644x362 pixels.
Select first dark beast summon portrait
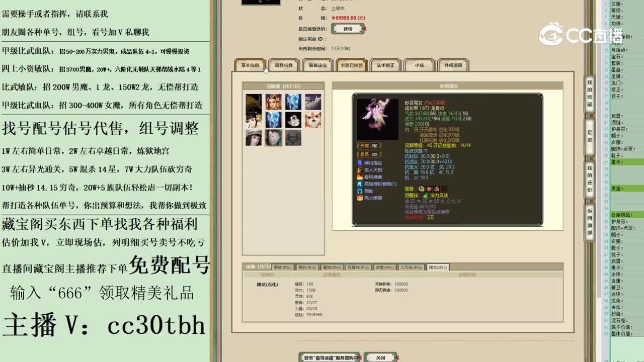254,102
